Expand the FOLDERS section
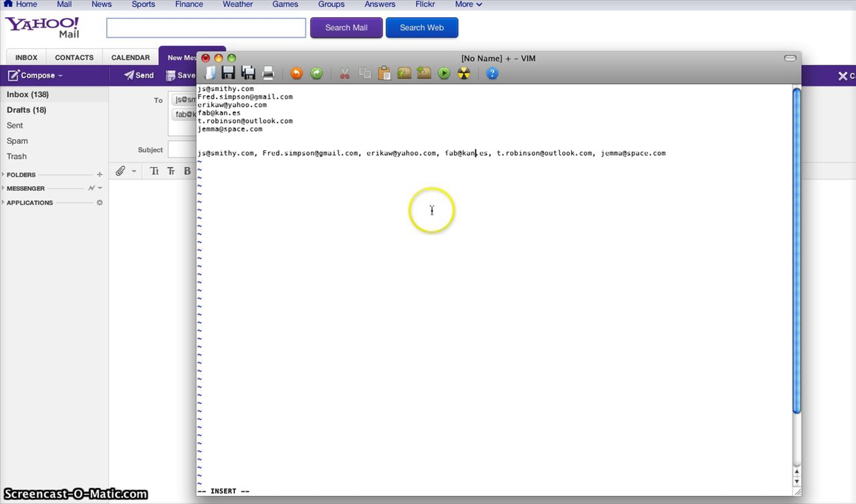 pyautogui.click(x=3, y=174)
